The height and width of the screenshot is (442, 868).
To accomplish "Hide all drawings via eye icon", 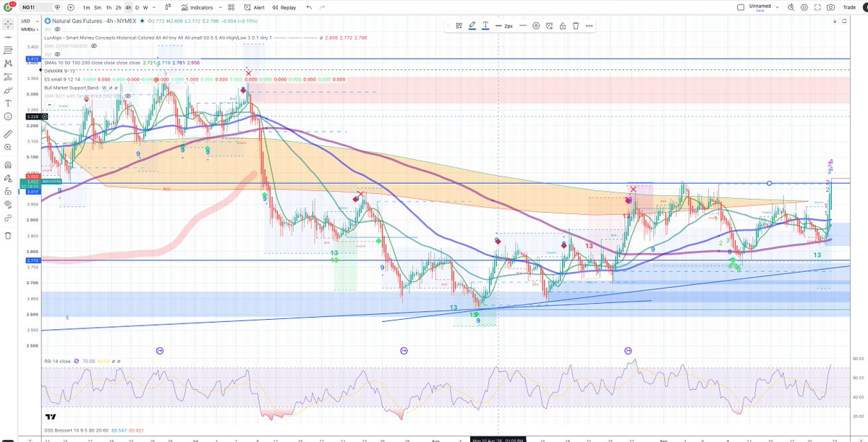I will pos(9,205).
